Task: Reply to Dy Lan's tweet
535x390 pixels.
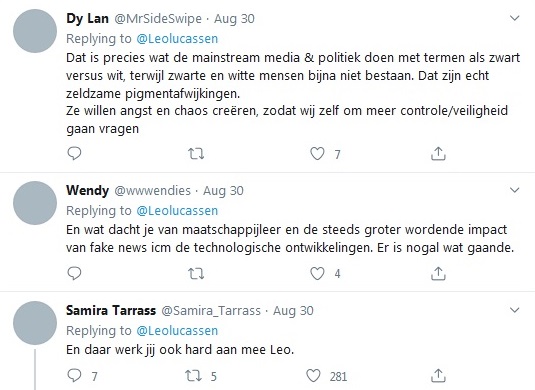Action: click(x=74, y=154)
